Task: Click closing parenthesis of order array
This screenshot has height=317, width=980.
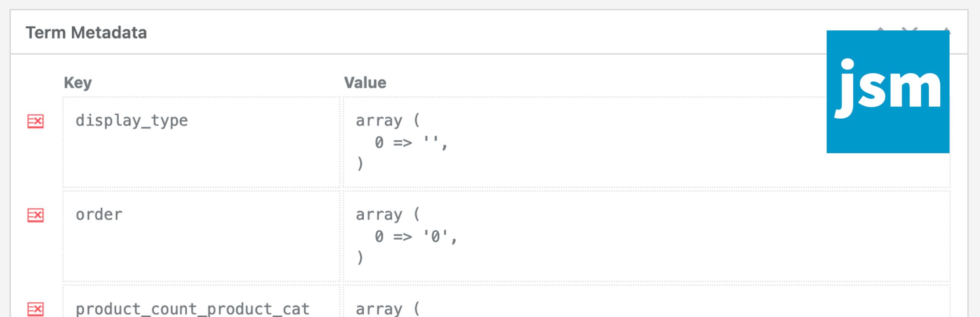Action: coord(360,257)
